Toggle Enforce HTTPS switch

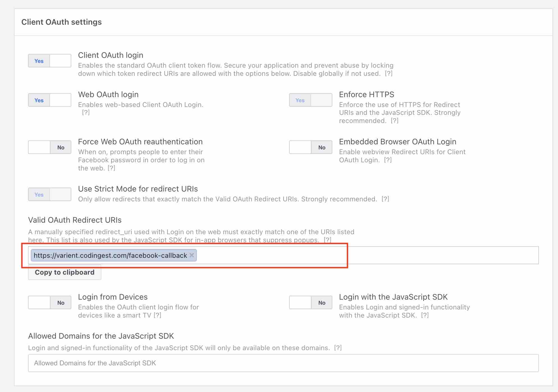tap(310, 100)
